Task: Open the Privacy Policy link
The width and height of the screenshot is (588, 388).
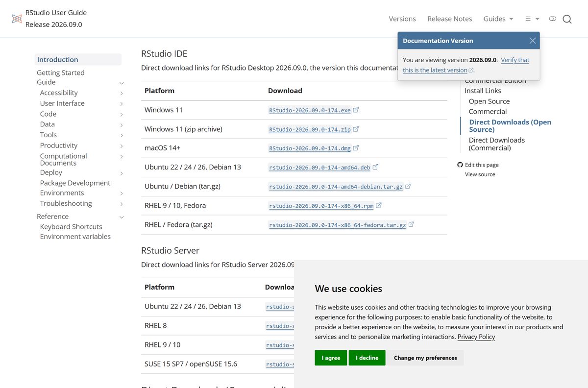Action: [x=476, y=337]
